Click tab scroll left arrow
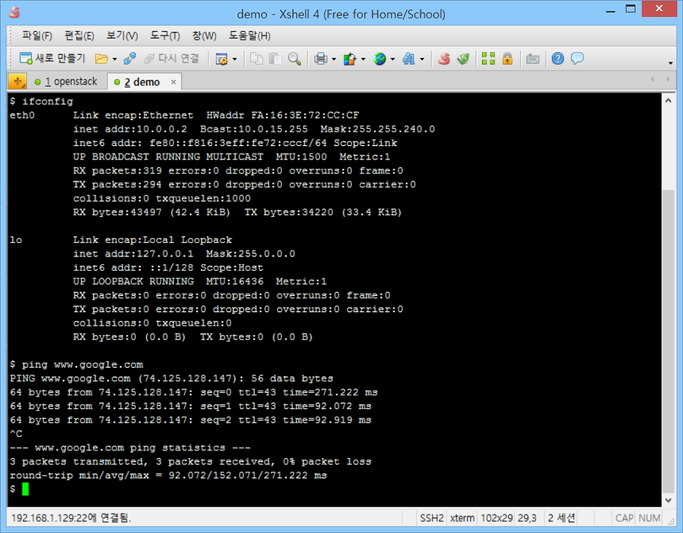The image size is (683, 533). [653, 79]
